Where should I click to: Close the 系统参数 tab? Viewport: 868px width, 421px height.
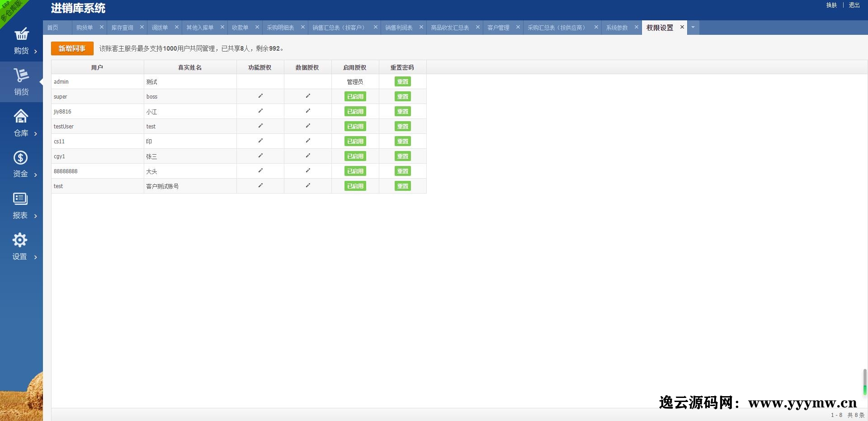coord(637,27)
